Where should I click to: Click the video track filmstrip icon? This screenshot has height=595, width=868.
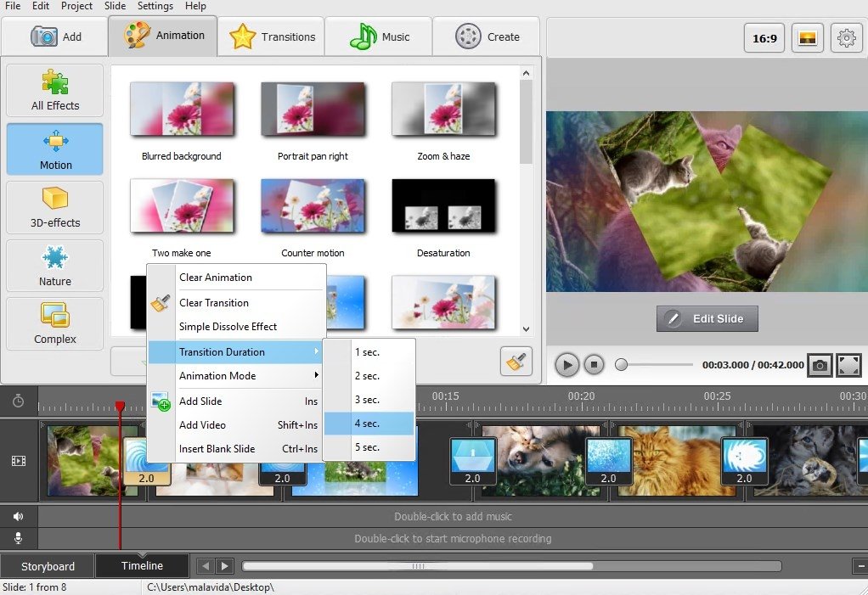pos(19,461)
